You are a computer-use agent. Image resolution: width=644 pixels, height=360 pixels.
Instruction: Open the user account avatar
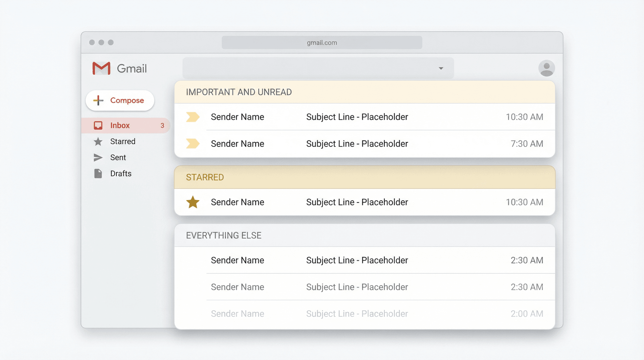pos(546,68)
